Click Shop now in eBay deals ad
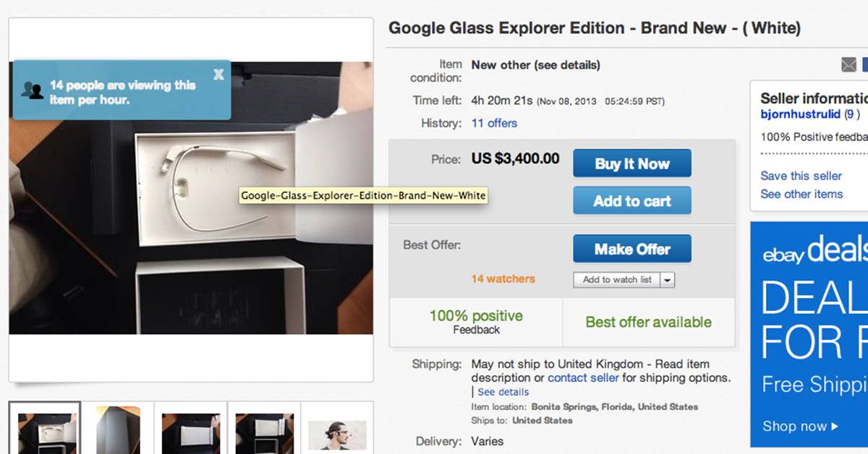868x454 pixels. pos(800,426)
